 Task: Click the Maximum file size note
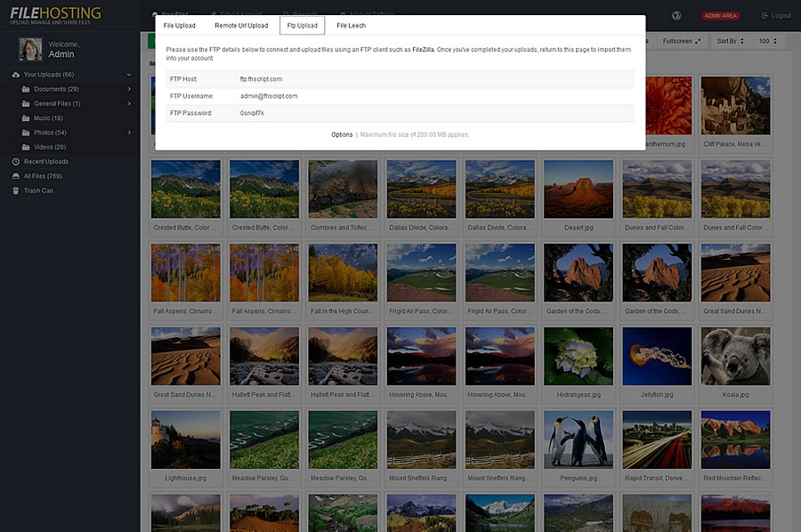(414, 135)
